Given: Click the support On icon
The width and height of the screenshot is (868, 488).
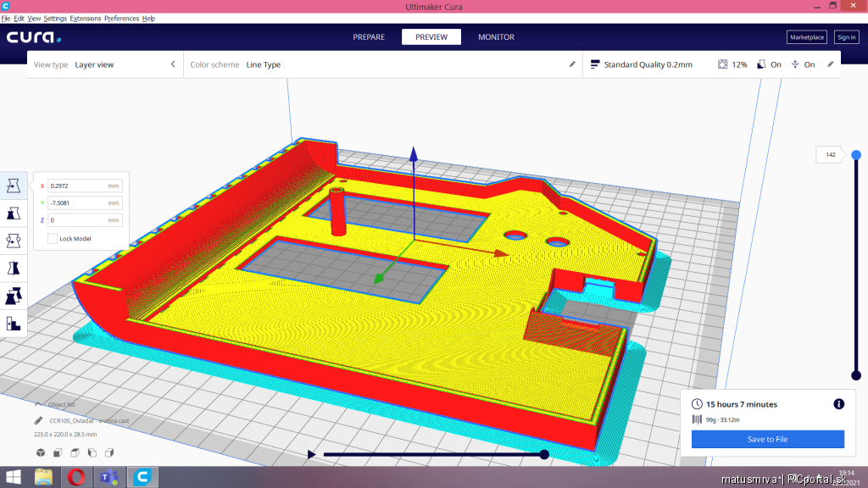Looking at the screenshot, I should 762,64.
